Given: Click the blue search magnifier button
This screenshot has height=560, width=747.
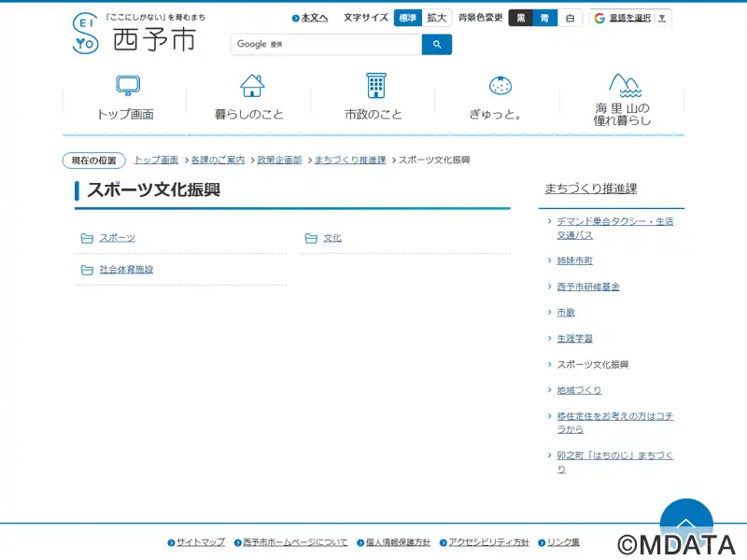Looking at the screenshot, I should (436, 45).
